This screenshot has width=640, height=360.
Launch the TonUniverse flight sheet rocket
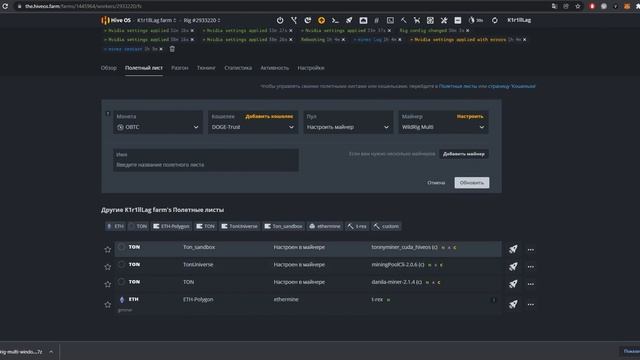point(513,267)
